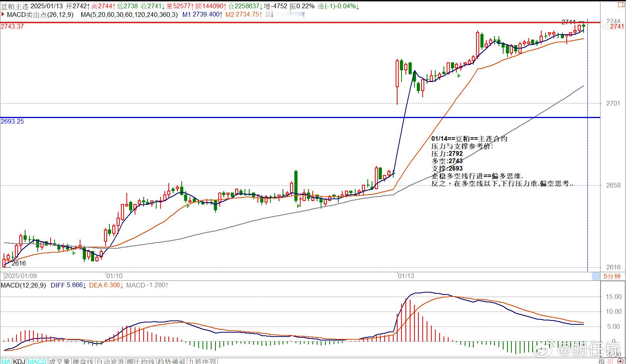This screenshot has width=626, height=364.
Task: Open the 九转序列 indicator tab
Action: click(202, 361)
